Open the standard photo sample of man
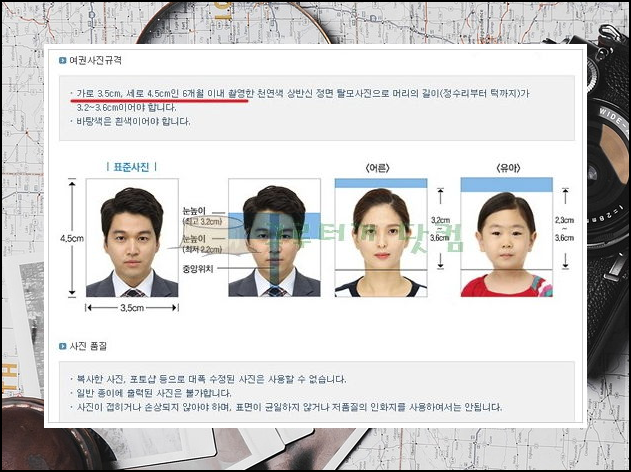The height and width of the screenshot is (472, 631). 132,237
